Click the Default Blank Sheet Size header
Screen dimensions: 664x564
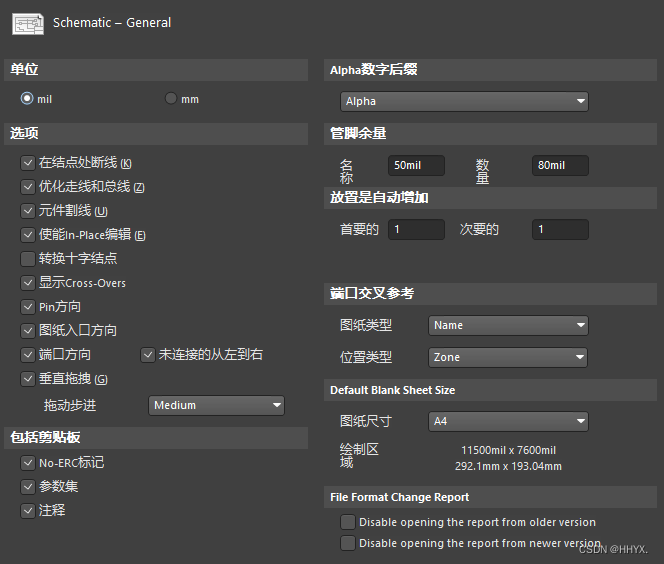(x=490, y=390)
